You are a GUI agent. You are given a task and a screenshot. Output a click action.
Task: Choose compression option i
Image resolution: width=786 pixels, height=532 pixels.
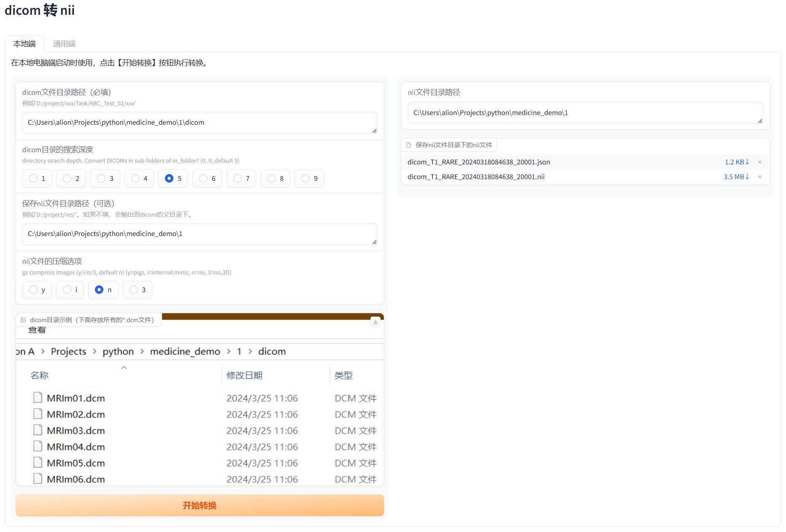pos(70,290)
